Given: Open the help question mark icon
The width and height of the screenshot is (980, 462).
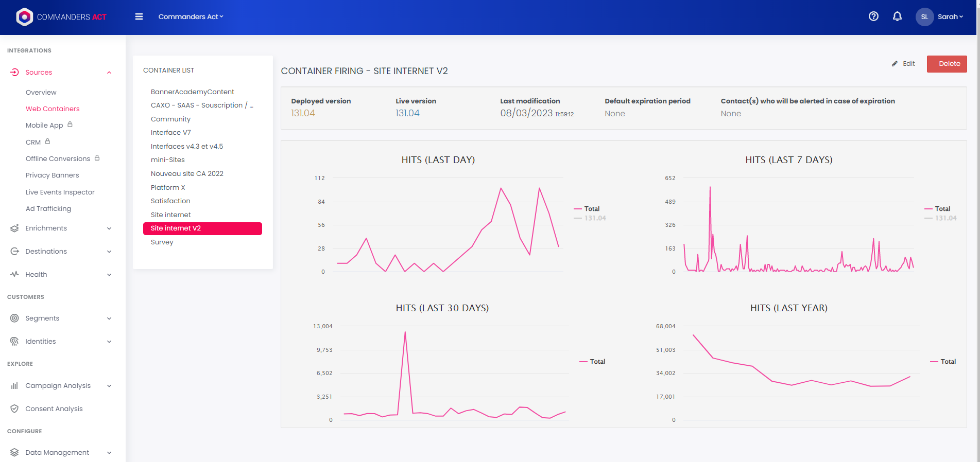Looking at the screenshot, I should pos(873,16).
